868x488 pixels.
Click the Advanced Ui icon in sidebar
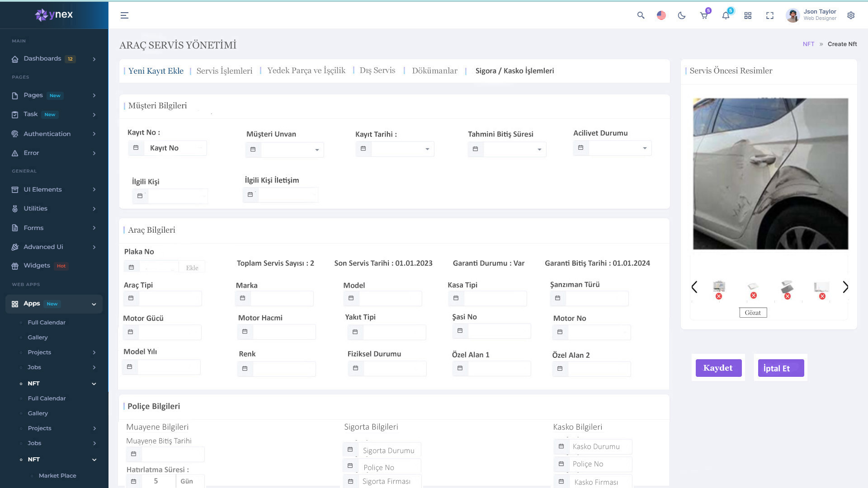click(15, 247)
